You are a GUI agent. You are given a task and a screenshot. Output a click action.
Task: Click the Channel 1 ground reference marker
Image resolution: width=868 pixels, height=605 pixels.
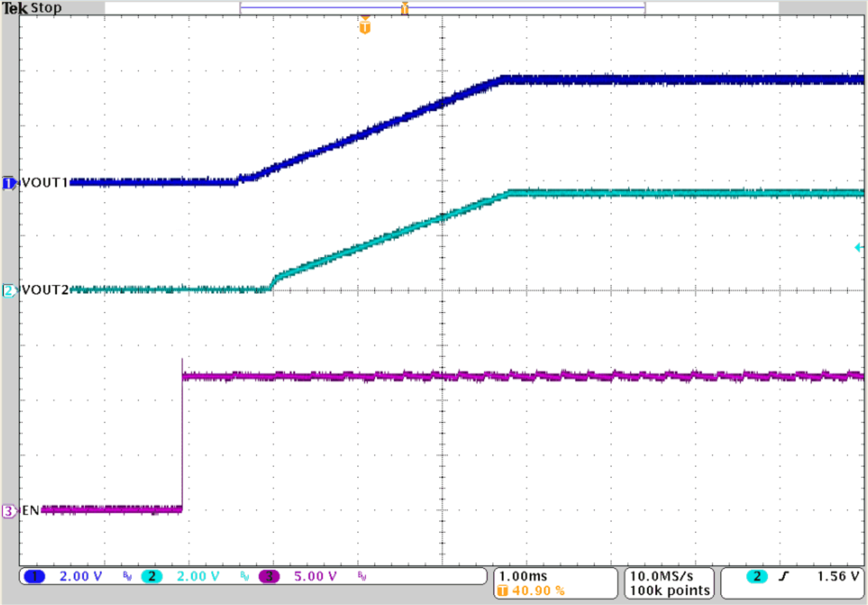9,183
